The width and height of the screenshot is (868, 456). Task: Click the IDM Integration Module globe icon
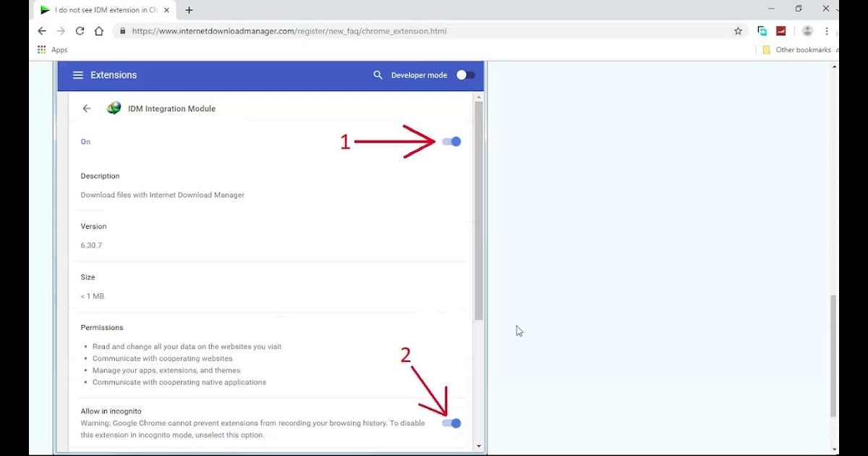click(114, 109)
